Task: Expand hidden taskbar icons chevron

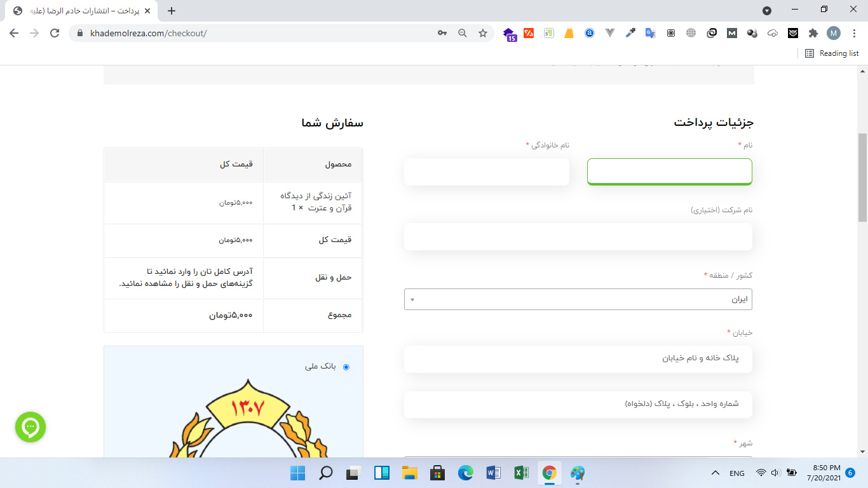Action: [x=715, y=473]
